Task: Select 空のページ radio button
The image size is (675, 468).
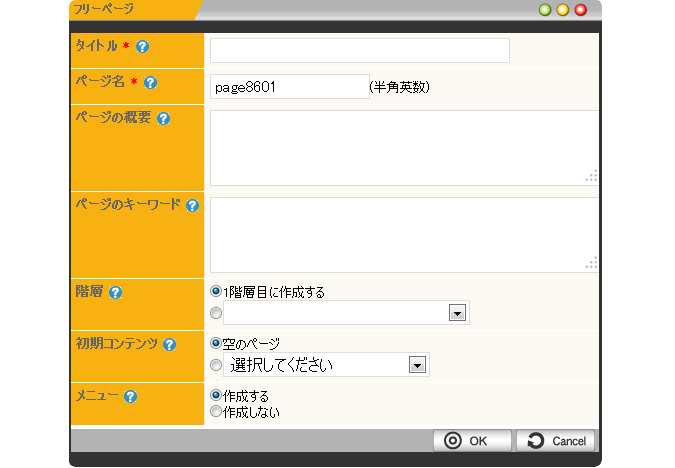Action: tap(216, 343)
